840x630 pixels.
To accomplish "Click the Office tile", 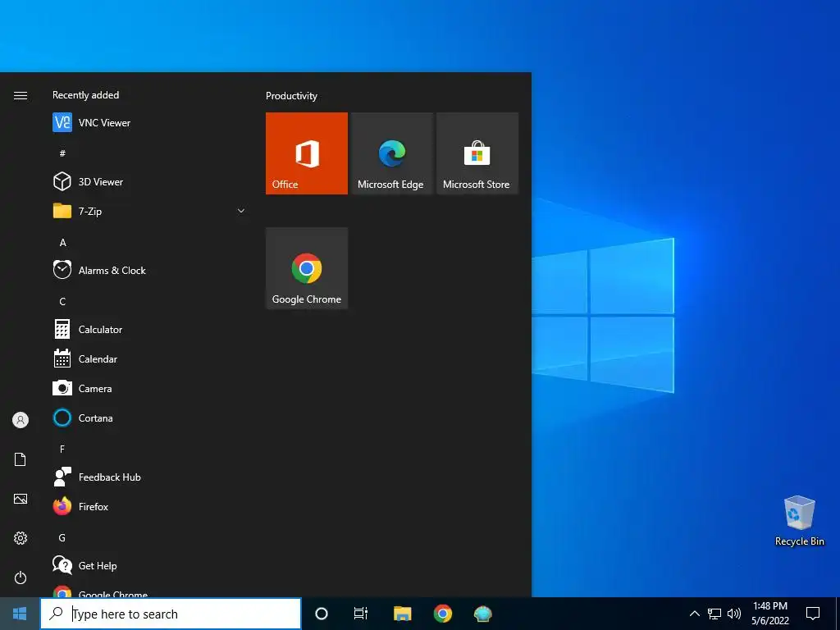I will [x=307, y=153].
